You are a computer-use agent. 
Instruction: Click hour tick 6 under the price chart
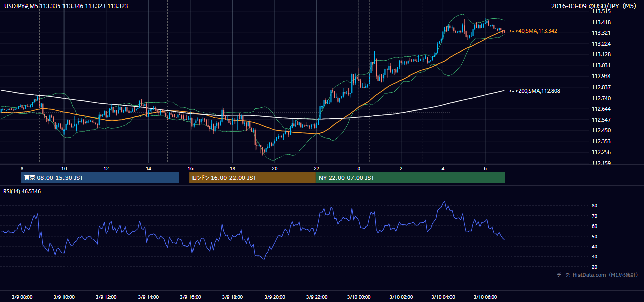pyautogui.click(x=485, y=168)
